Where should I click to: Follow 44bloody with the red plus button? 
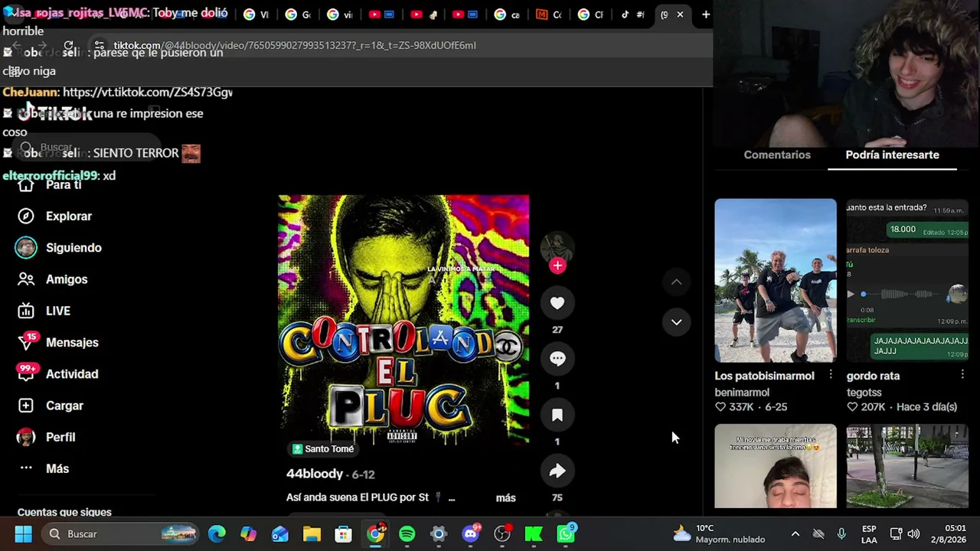click(557, 266)
